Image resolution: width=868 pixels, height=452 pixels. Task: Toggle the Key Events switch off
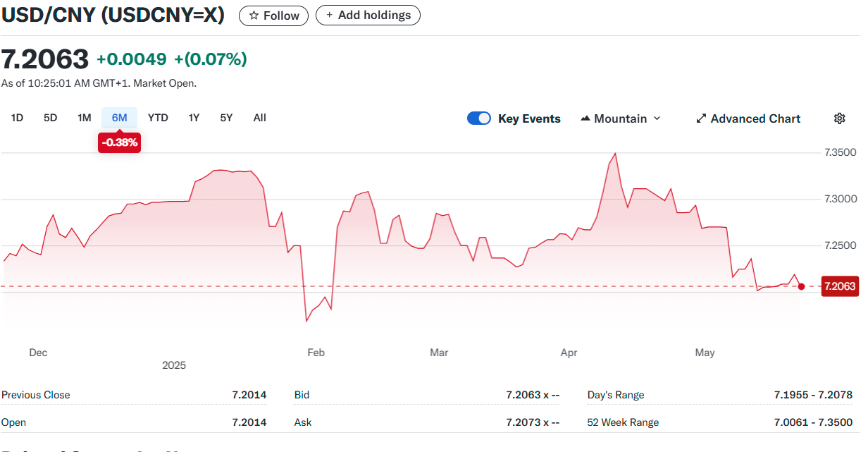pos(479,118)
